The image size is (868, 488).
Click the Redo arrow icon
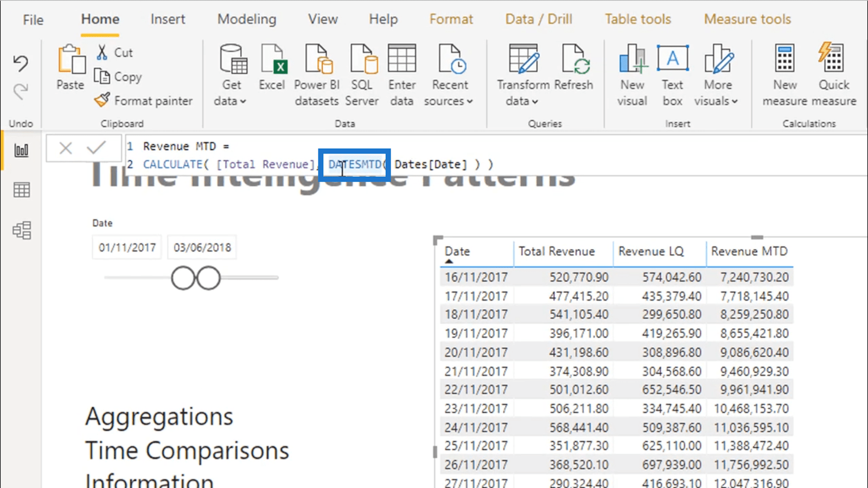click(21, 91)
